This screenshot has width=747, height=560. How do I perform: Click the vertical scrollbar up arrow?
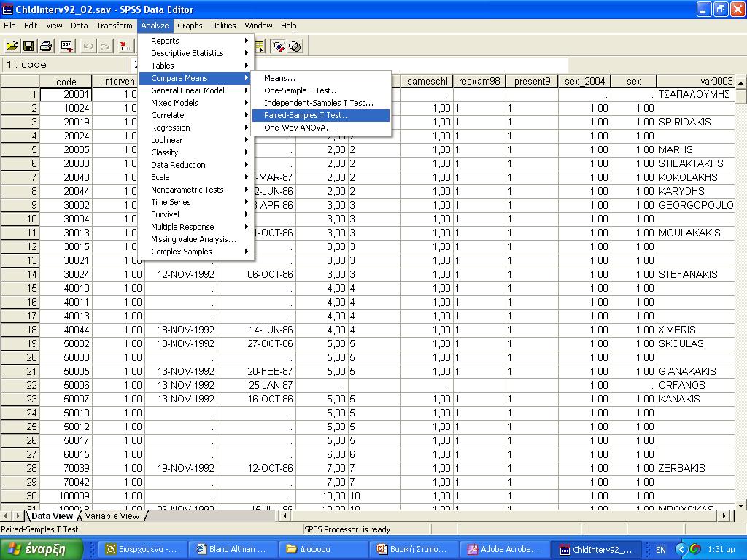(x=741, y=83)
